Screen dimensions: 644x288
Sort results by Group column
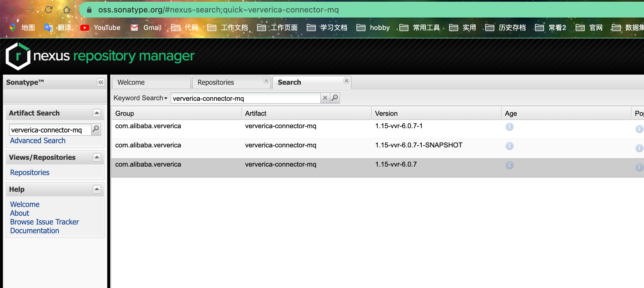pos(177,114)
